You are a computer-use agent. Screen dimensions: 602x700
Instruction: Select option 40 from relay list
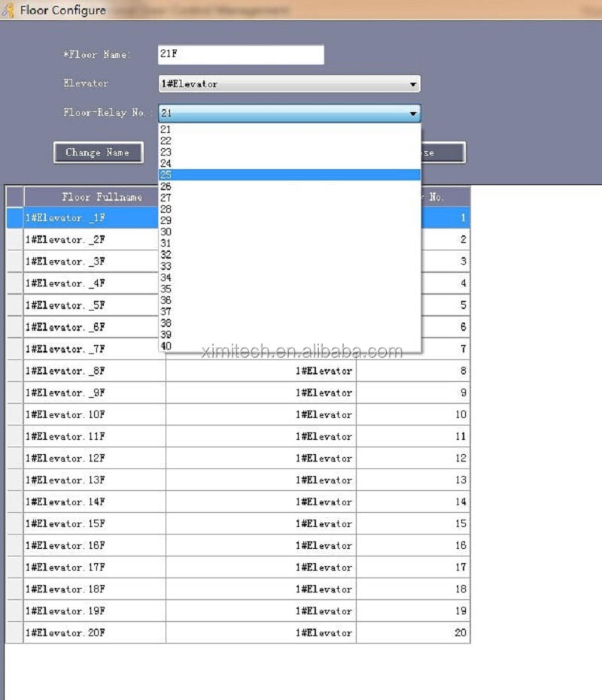pos(290,346)
